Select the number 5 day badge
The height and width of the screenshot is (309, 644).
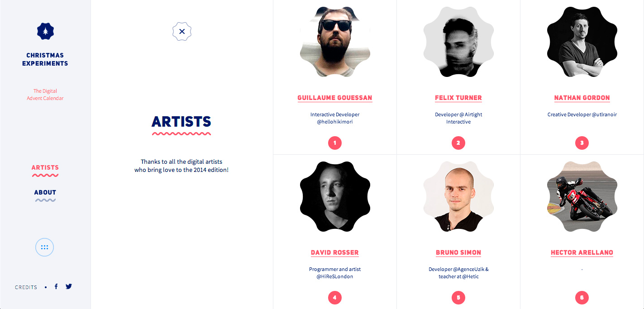(x=458, y=298)
